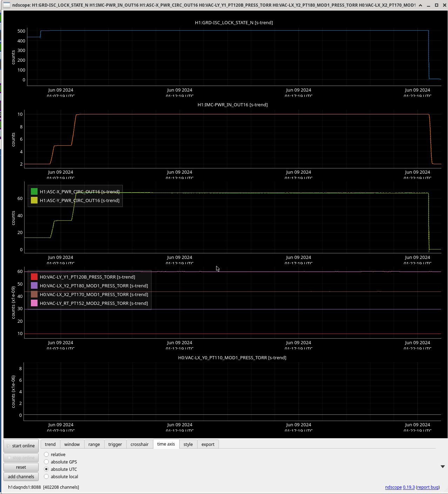
Task: Open the trend tab
Action: click(x=50, y=444)
